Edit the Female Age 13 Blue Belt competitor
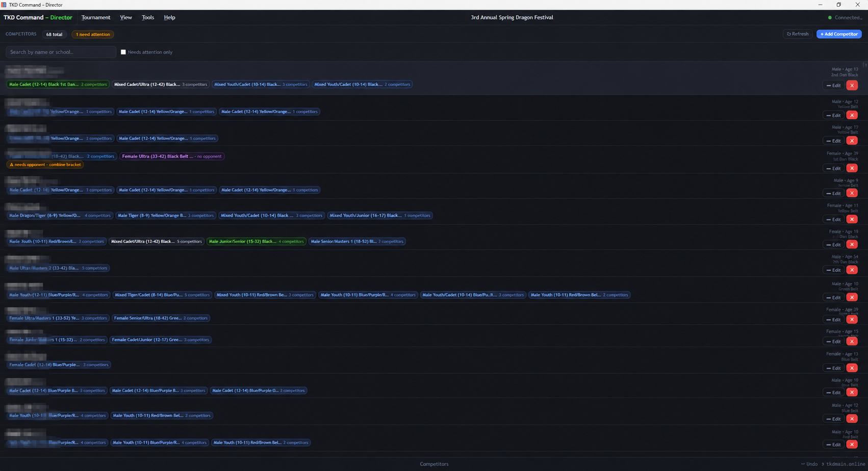 (833, 368)
